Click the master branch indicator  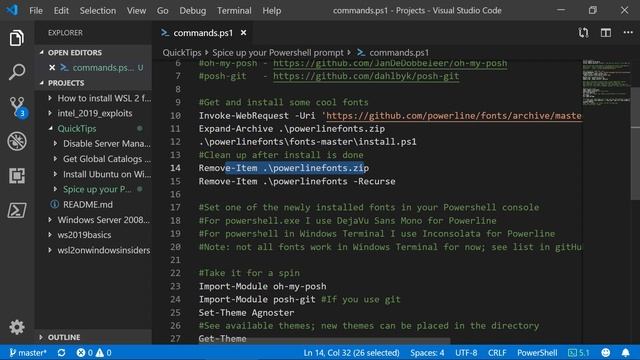pos(28,353)
